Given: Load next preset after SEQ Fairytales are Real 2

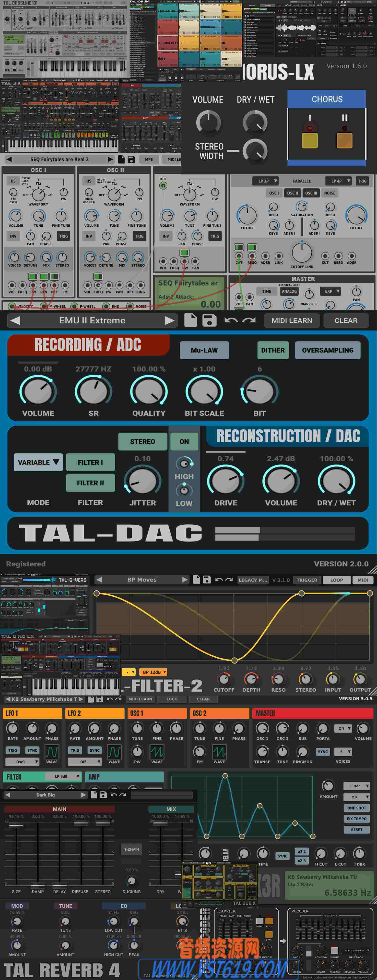Looking at the screenshot, I should [x=110, y=159].
